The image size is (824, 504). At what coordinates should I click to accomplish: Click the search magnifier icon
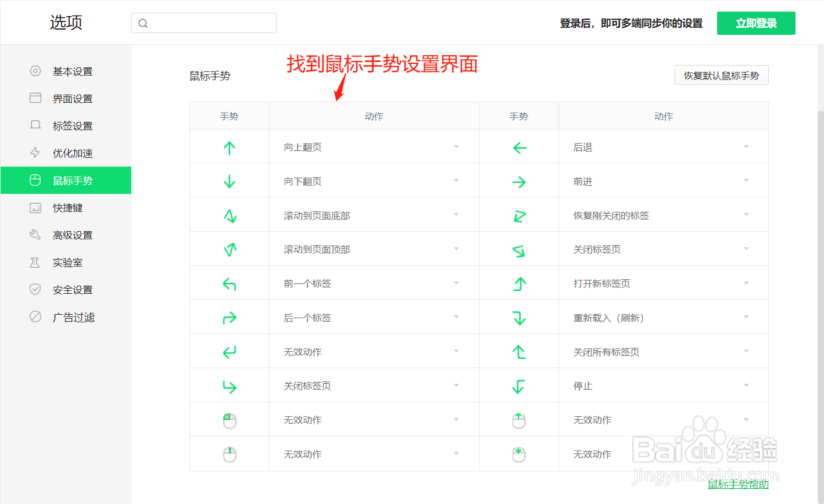143,23
